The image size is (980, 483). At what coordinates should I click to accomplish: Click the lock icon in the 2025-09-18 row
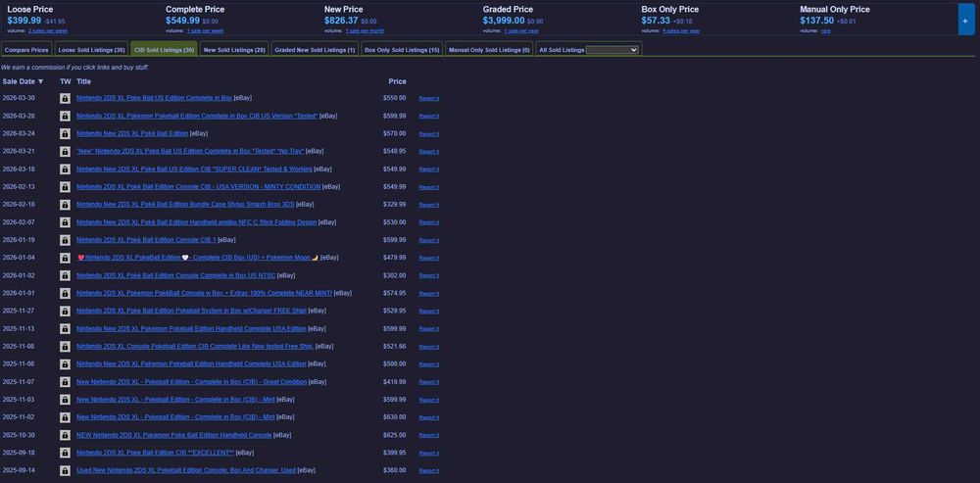tap(65, 453)
